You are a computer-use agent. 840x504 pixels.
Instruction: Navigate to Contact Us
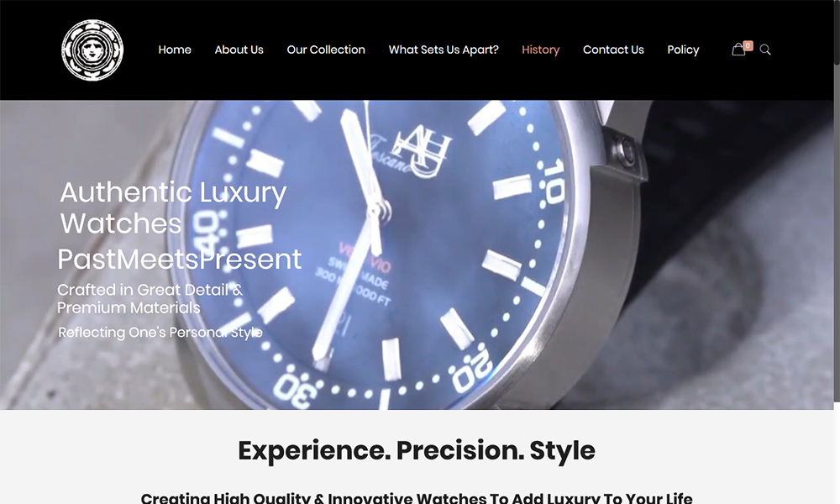(x=613, y=50)
